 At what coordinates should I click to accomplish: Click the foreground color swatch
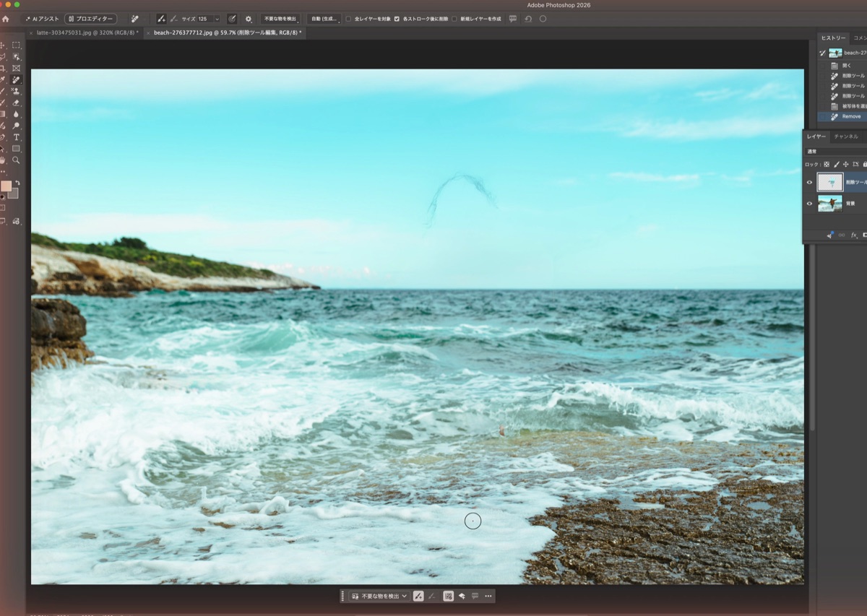[x=6, y=186]
